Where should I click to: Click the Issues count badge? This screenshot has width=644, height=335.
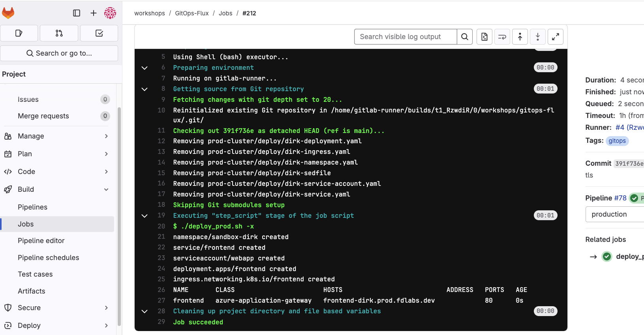tap(105, 99)
